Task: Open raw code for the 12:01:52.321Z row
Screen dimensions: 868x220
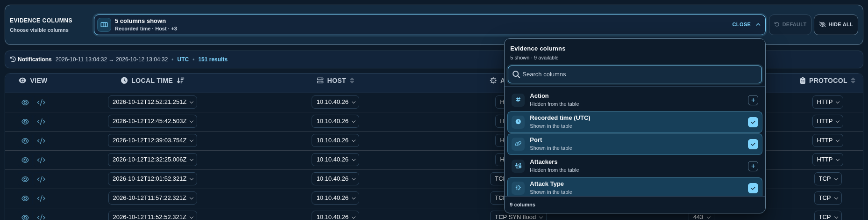Action: [41, 179]
